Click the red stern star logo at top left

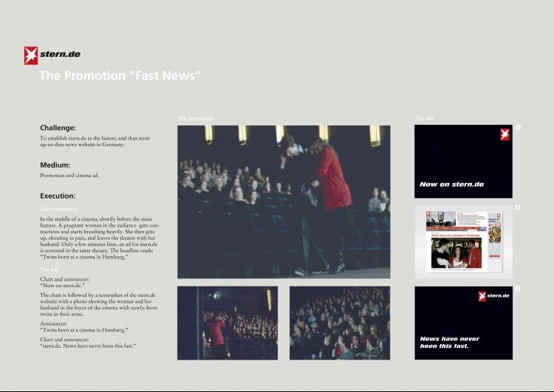(x=31, y=55)
